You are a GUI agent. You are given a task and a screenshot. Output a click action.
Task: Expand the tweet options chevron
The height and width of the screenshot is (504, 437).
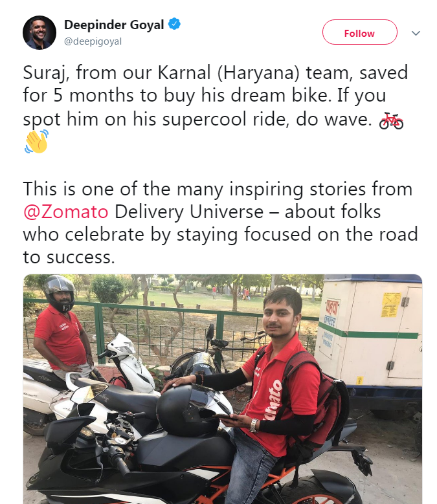pyautogui.click(x=416, y=33)
